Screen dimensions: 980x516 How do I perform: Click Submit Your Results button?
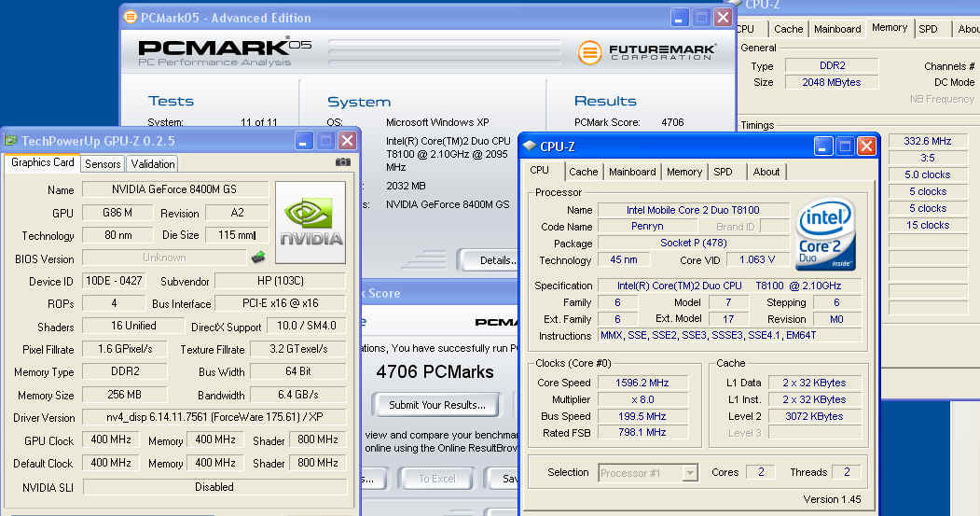pyautogui.click(x=437, y=405)
